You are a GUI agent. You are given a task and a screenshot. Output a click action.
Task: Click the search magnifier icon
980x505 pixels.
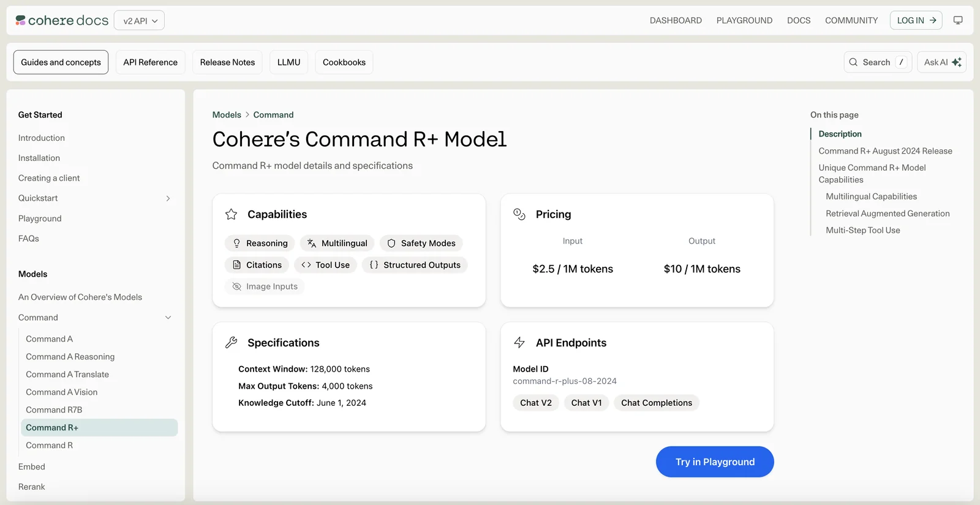(853, 62)
